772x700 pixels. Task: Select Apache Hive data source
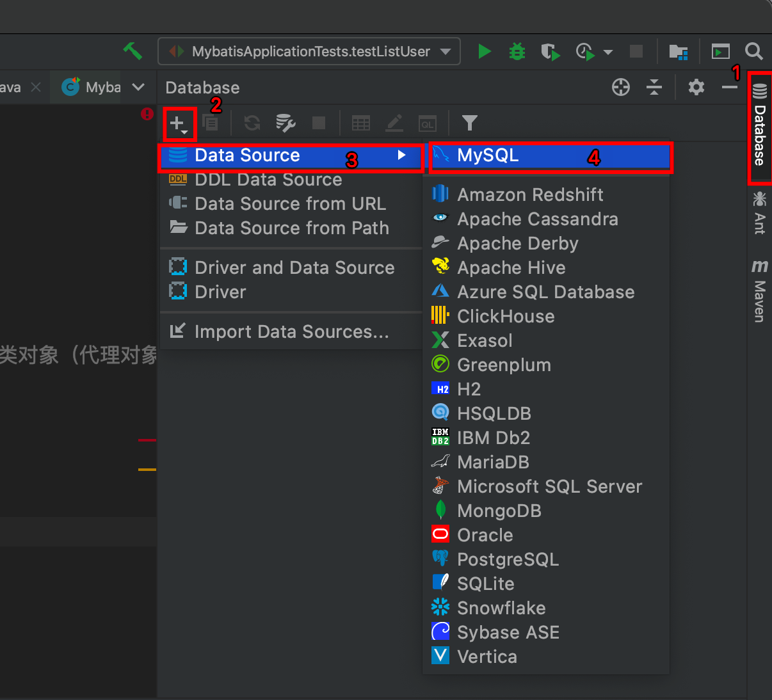click(546, 268)
